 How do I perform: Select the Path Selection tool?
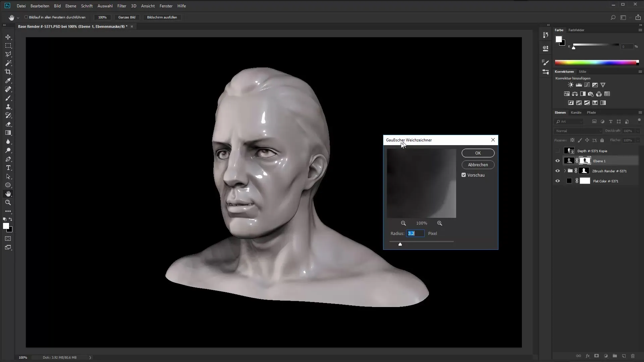coord(8,176)
